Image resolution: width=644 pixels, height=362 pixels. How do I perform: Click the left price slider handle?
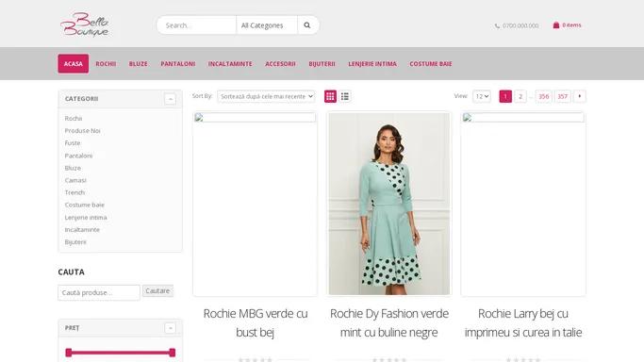[x=69, y=353]
